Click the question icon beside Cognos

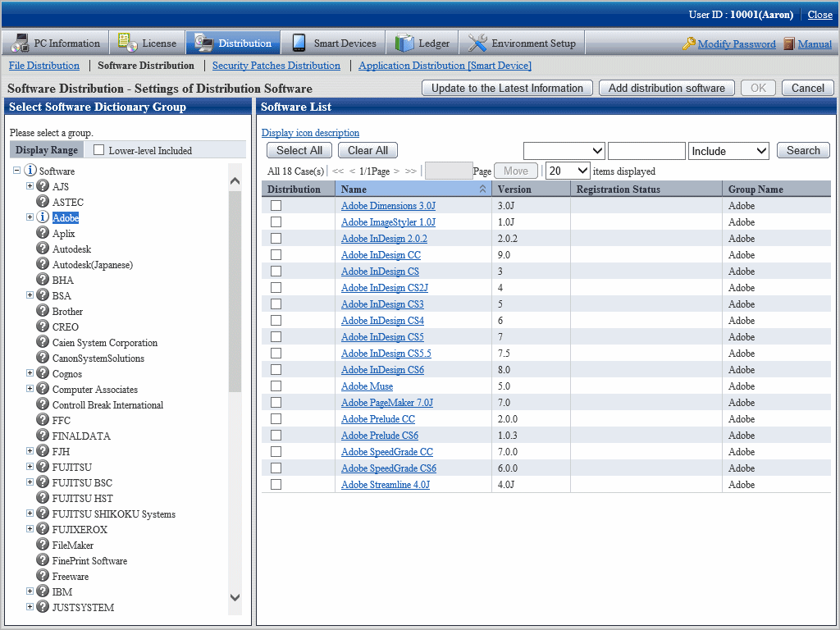pyautogui.click(x=43, y=373)
